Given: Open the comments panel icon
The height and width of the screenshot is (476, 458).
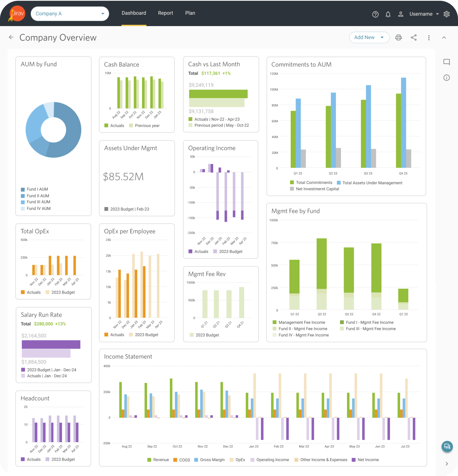Looking at the screenshot, I should point(446,62).
